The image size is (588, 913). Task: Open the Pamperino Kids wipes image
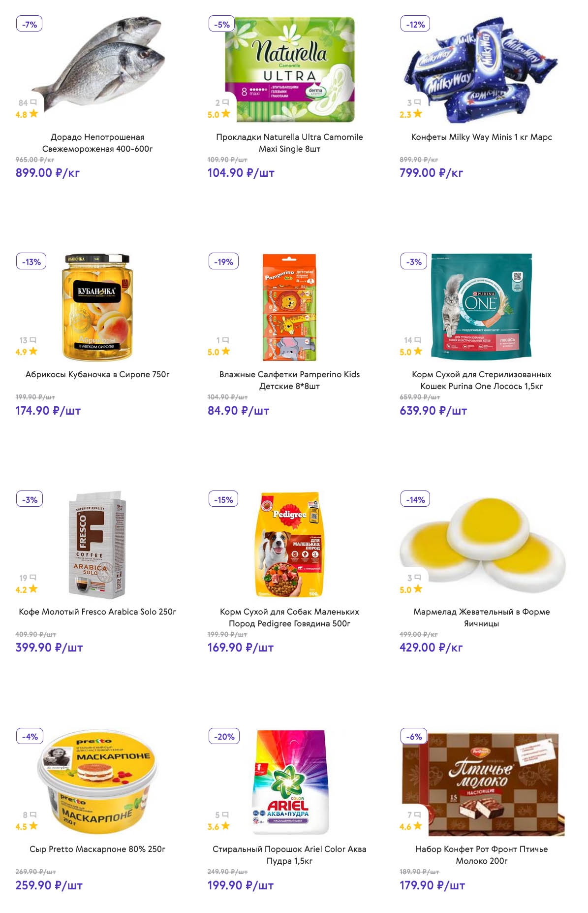coord(289,307)
